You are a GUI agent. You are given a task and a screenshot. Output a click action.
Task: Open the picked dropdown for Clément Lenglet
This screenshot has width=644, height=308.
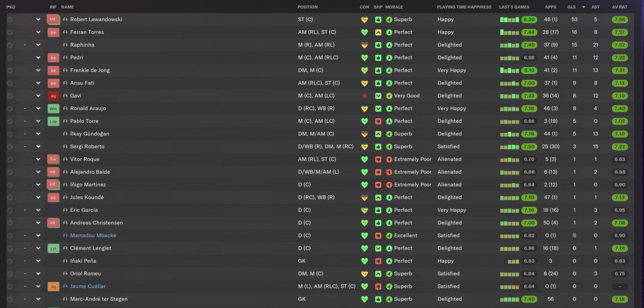[38, 248]
